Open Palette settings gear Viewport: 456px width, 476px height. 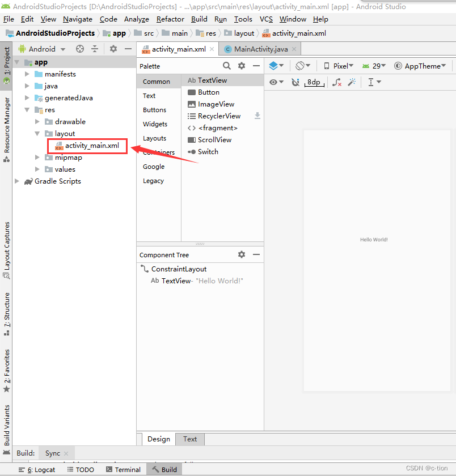click(242, 66)
